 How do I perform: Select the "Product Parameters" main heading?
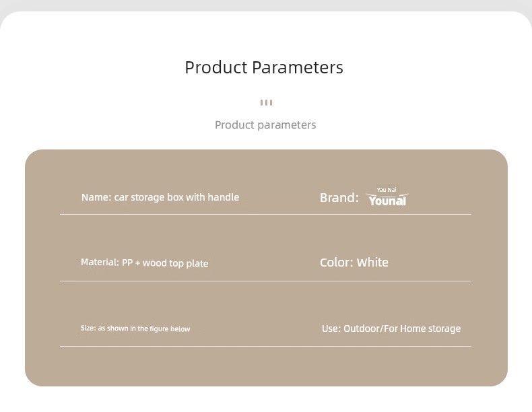264,67
